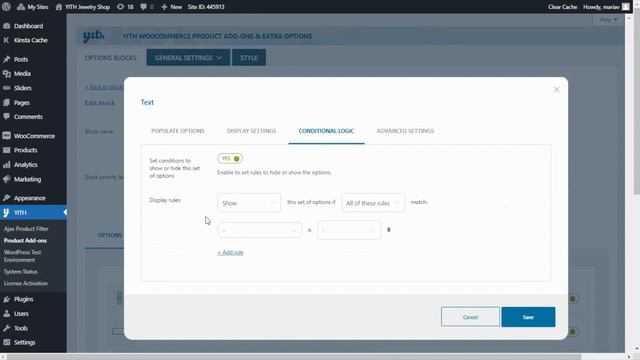Go to Products in sidebar
The width and height of the screenshot is (640, 360).
pyautogui.click(x=25, y=150)
